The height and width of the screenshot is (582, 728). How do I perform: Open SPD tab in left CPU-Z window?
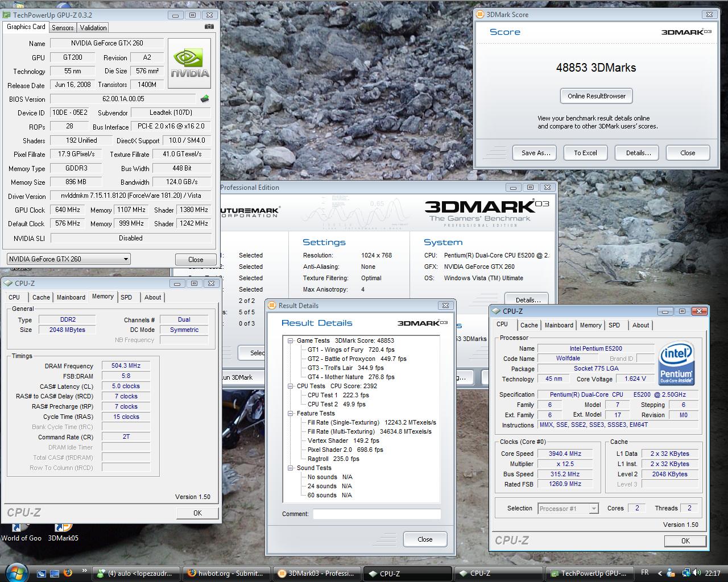[126, 297]
